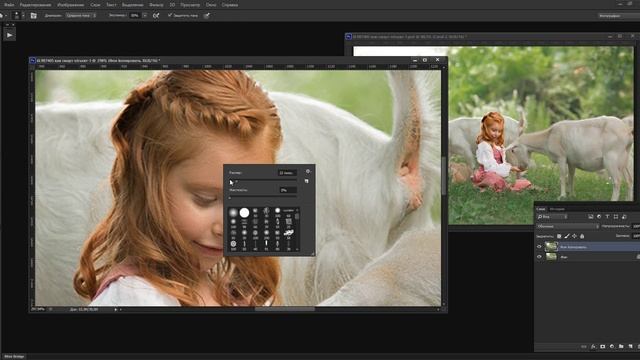Open the blend mode dropdown in Layers
640x360 pixels.
(x=567, y=226)
